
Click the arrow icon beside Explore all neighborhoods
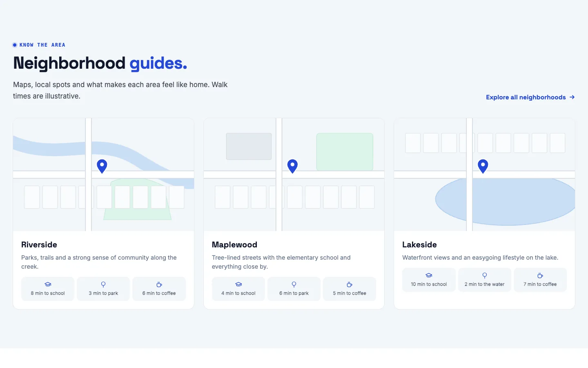pyautogui.click(x=572, y=97)
